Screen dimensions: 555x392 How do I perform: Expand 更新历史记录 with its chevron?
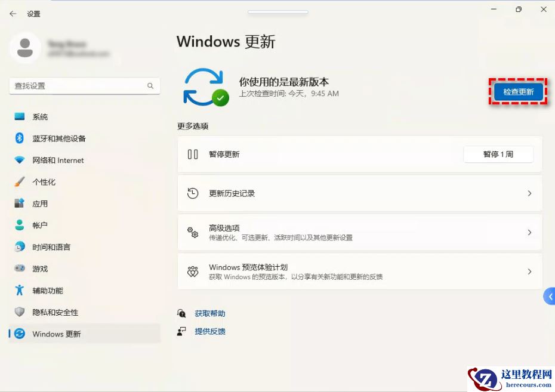[x=529, y=193]
